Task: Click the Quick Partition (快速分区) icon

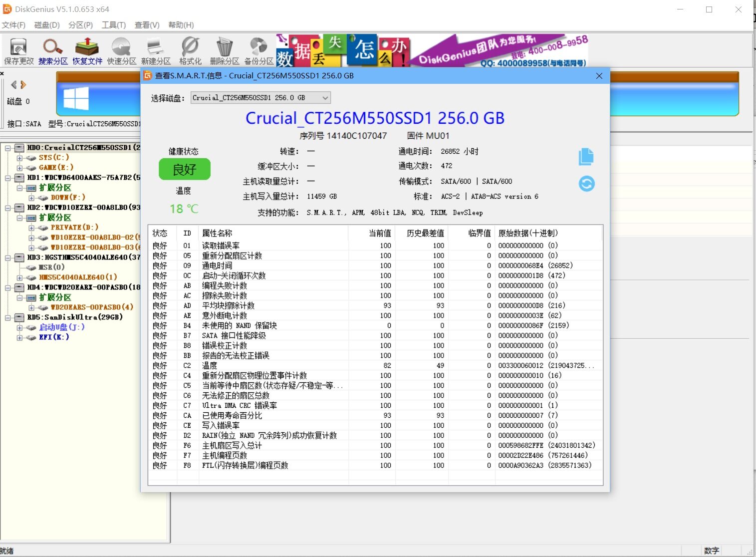Action: pos(122,50)
